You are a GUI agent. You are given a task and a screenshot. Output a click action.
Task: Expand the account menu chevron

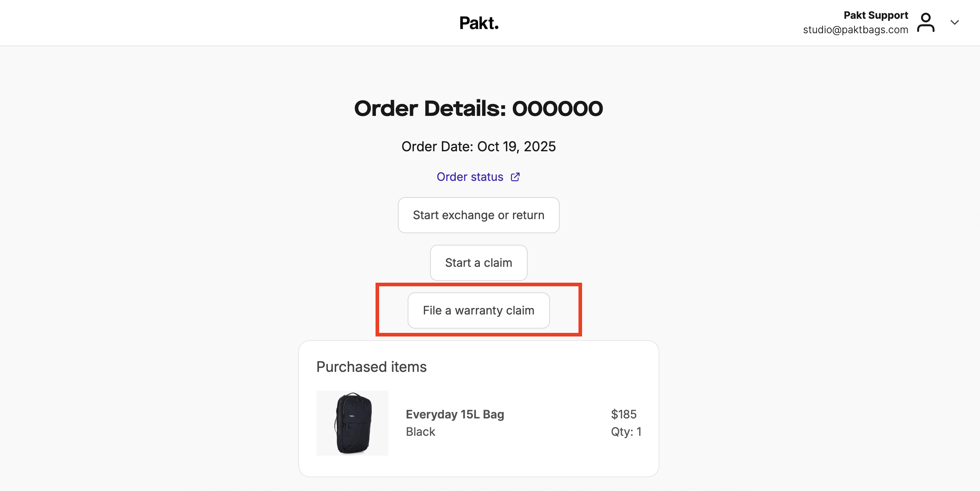pos(954,22)
